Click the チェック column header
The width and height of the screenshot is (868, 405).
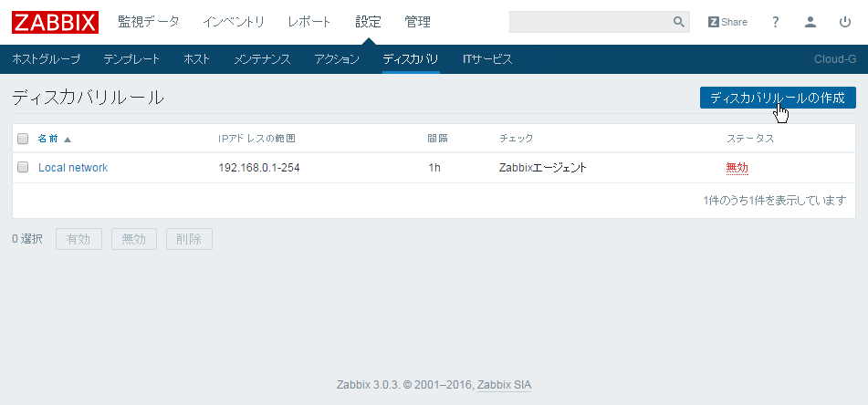pos(516,139)
